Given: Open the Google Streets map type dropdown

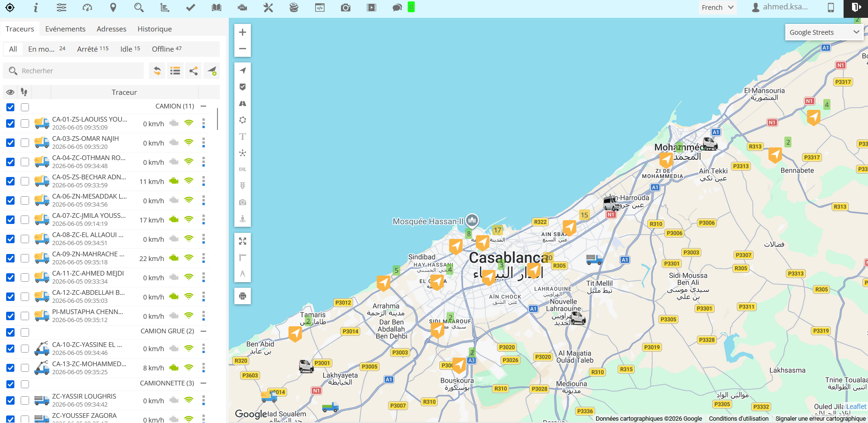Looking at the screenshot, I should 824,32.
